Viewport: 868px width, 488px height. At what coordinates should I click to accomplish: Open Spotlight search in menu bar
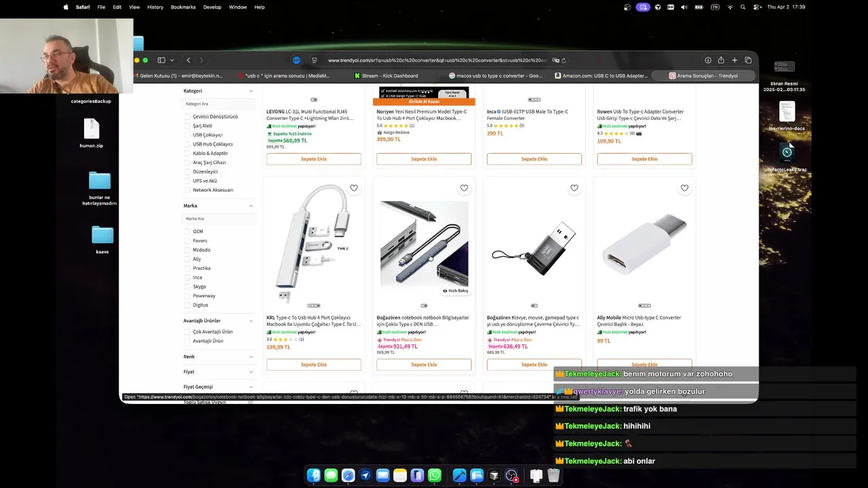743,7
